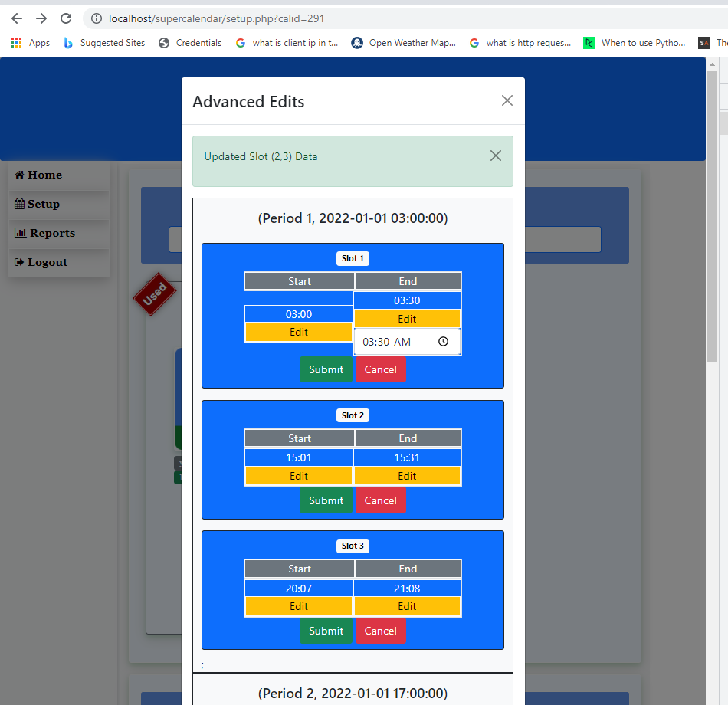Go back using the browser back arrow
Viewport: 728px width, 705px height.
coord(17,18)
